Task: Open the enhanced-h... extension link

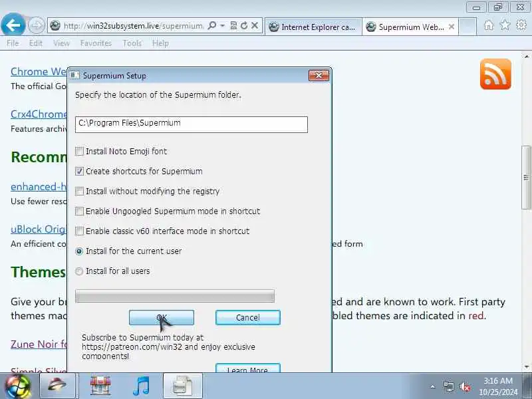Action: [39, 187]
